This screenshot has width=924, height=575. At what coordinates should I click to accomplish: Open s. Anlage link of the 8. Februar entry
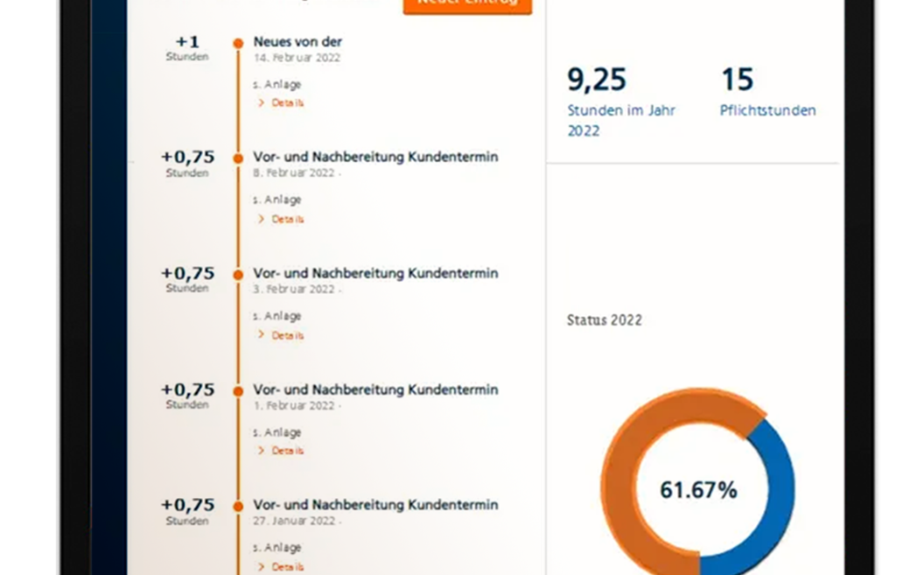click(279, 200)
